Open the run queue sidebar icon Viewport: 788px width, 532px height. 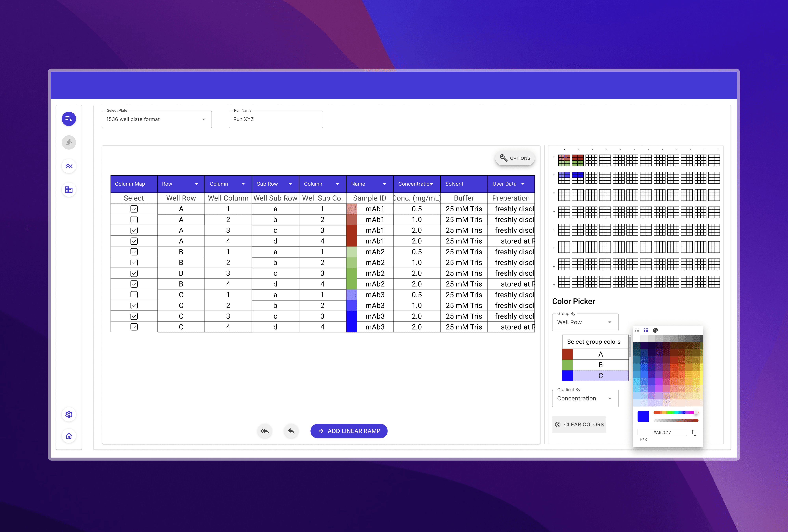tap(69, 119)
